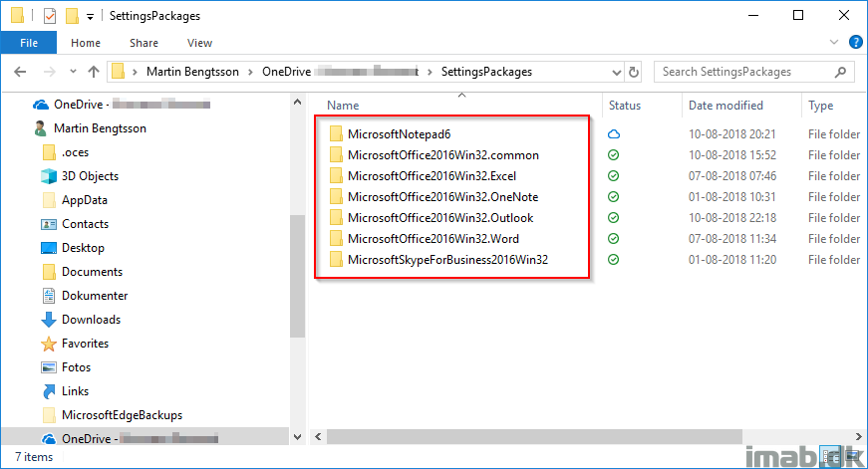
Task: Click the New folder quick access icon
Action: click(x=72, y=16)
